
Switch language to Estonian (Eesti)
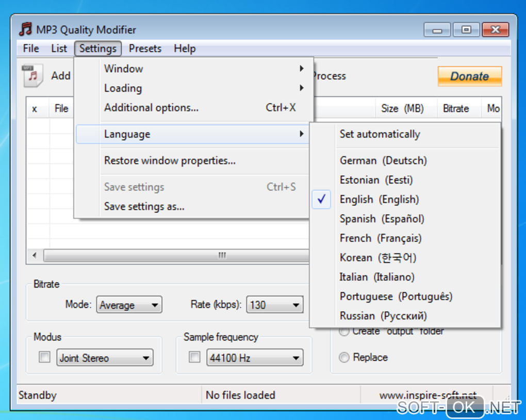coord(405,180)
